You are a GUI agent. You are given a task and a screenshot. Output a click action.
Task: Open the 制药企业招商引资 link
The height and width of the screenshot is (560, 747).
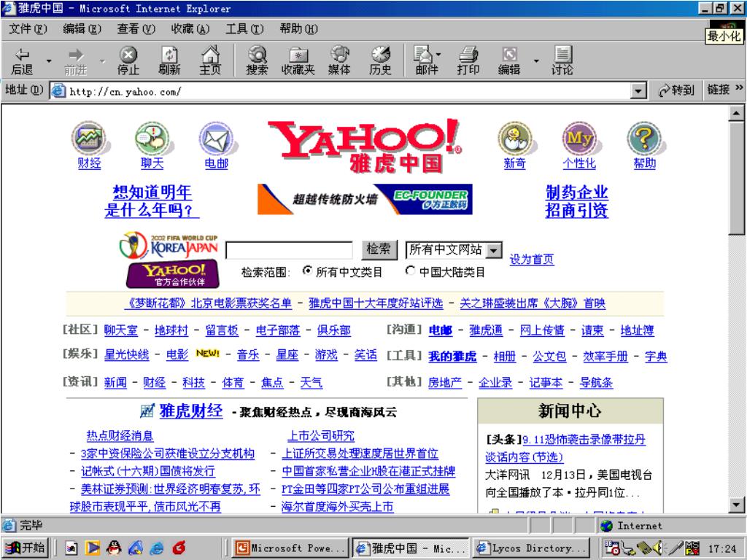[x=577, y=201]
